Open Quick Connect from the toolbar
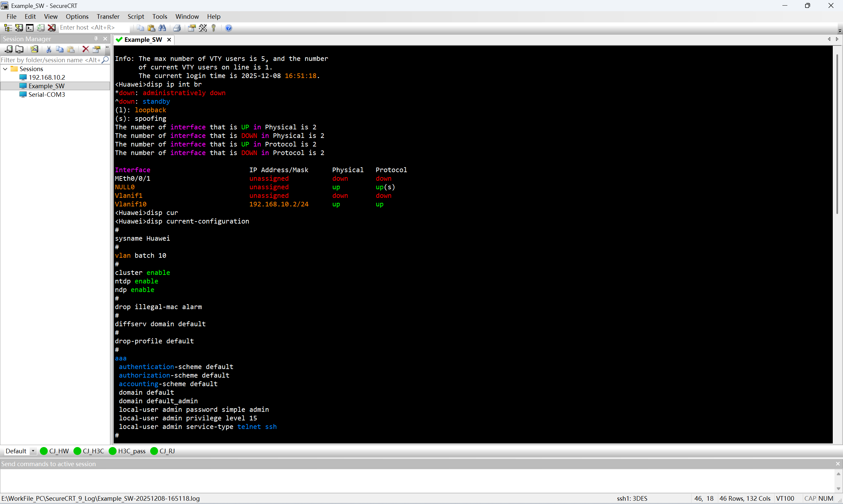 coord(19,28)
